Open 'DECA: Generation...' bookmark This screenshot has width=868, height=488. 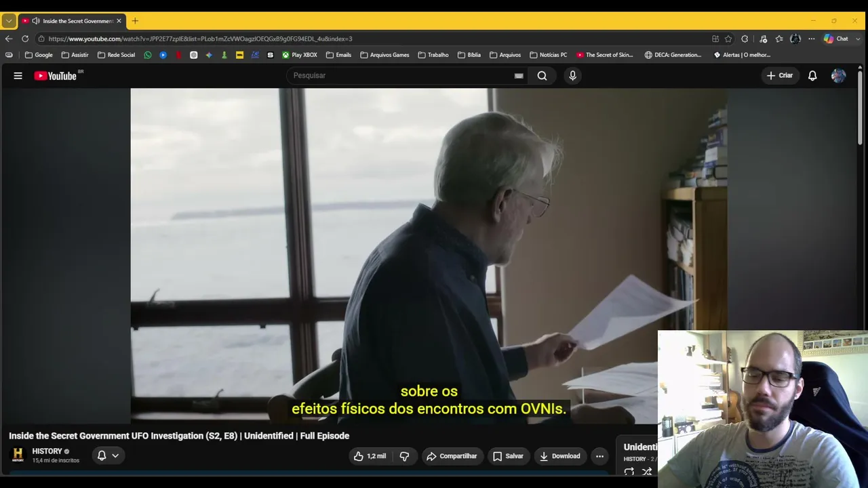click(x=673, y=55)
